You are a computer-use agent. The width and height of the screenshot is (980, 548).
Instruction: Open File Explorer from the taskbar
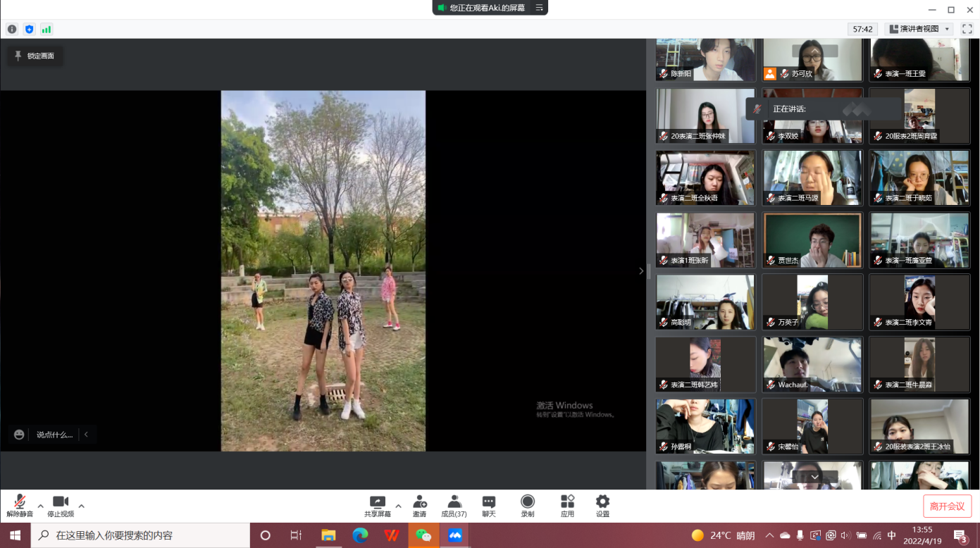(328, 535)
